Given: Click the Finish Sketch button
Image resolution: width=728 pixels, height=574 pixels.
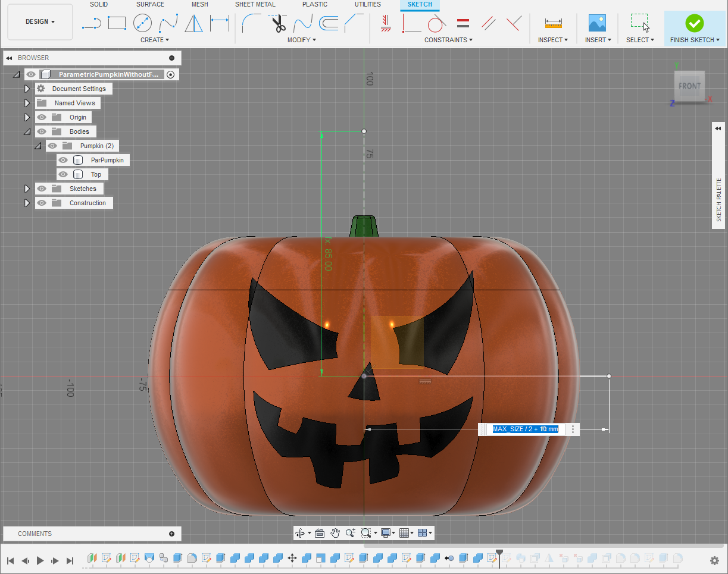Looking at the screenshot, I should pyautogui.click(x=694, y=24).
